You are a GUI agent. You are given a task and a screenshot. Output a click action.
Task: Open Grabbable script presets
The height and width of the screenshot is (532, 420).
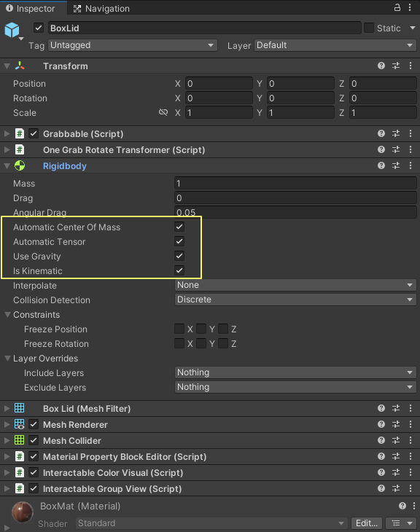[x=396, y=133]
